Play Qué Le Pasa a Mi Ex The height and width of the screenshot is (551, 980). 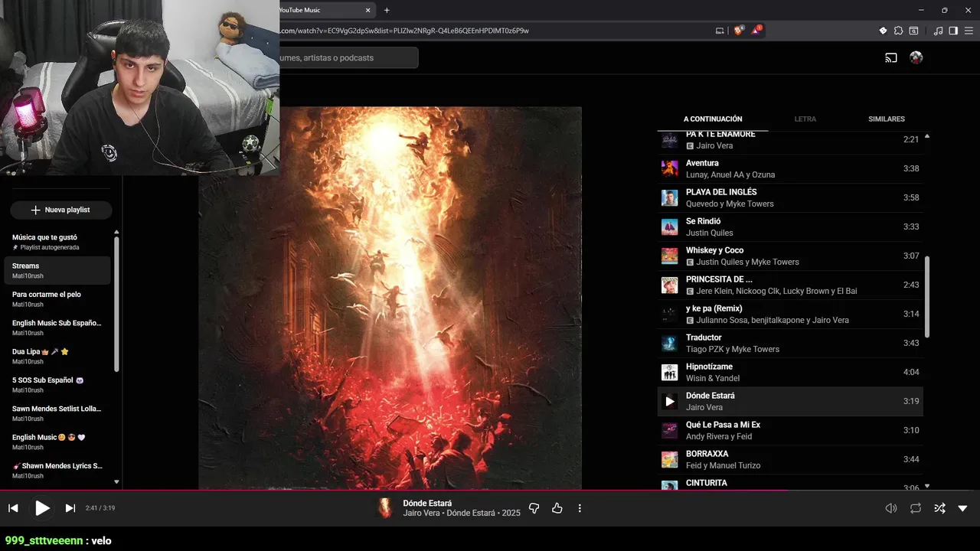coord(790,430)
